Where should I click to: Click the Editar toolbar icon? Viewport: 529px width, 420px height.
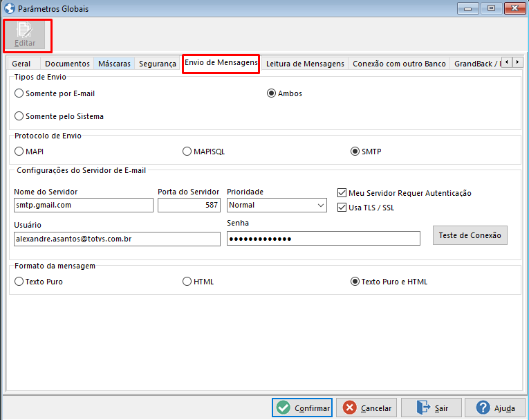25,35
